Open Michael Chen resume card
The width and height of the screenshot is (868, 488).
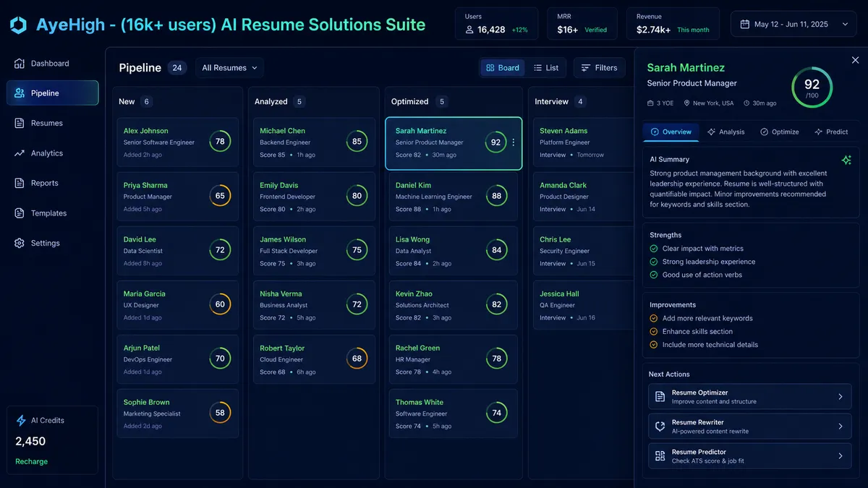click(314, 142)
